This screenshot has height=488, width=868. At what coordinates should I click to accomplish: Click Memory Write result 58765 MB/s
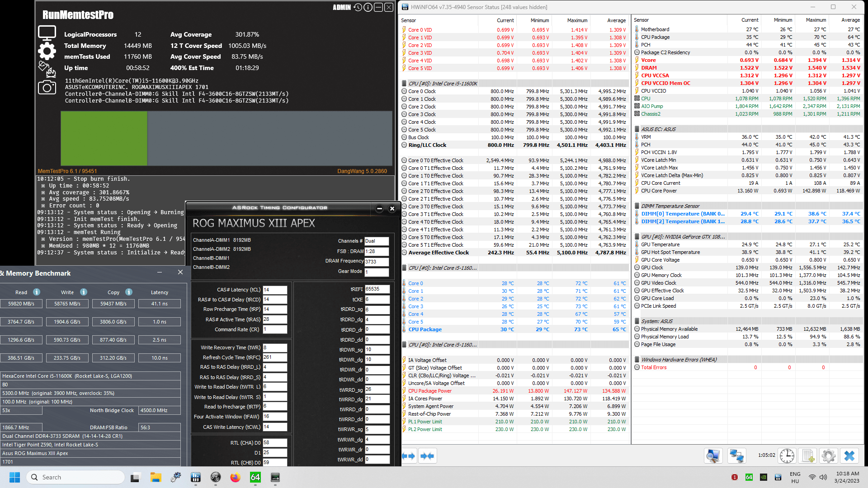(x=67, y=304)
